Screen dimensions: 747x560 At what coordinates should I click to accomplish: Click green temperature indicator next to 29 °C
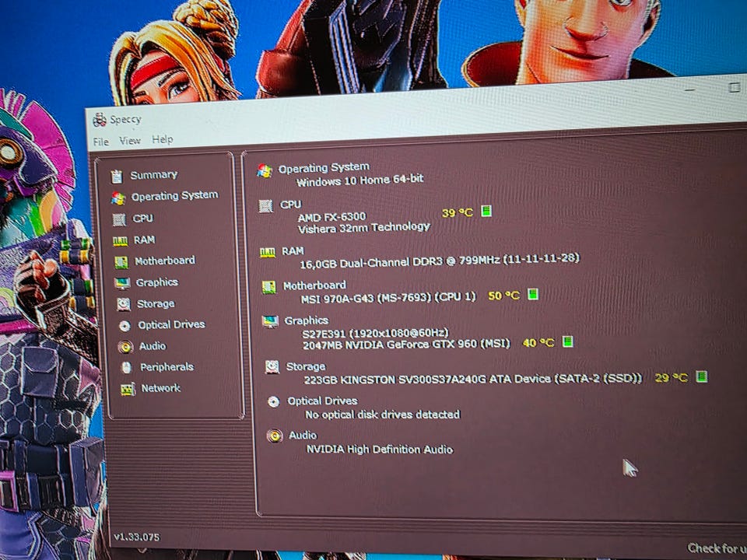(x=701, y=376)
